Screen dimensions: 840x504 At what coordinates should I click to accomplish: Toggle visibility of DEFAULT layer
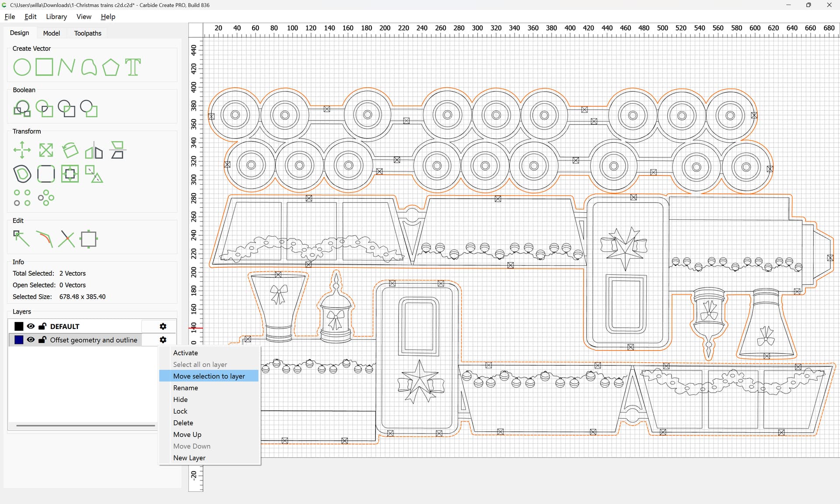pos(31,326)
